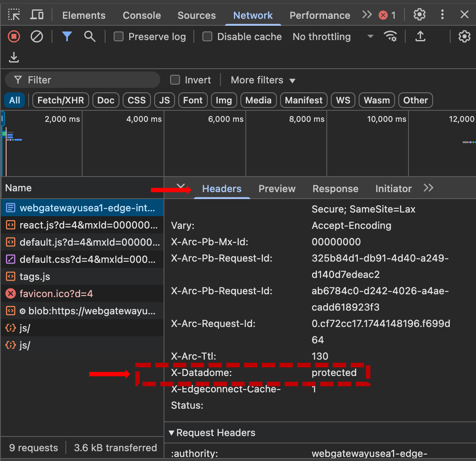The width and height of the screenshot is (476, 461).
Task: Filter by Wasm requests
Action: [377, 100]
